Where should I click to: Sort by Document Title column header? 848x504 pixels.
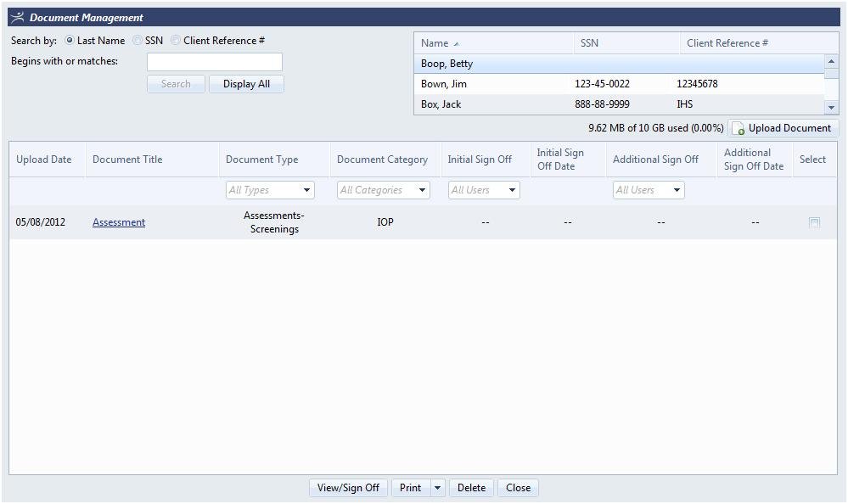click(127, 160)
